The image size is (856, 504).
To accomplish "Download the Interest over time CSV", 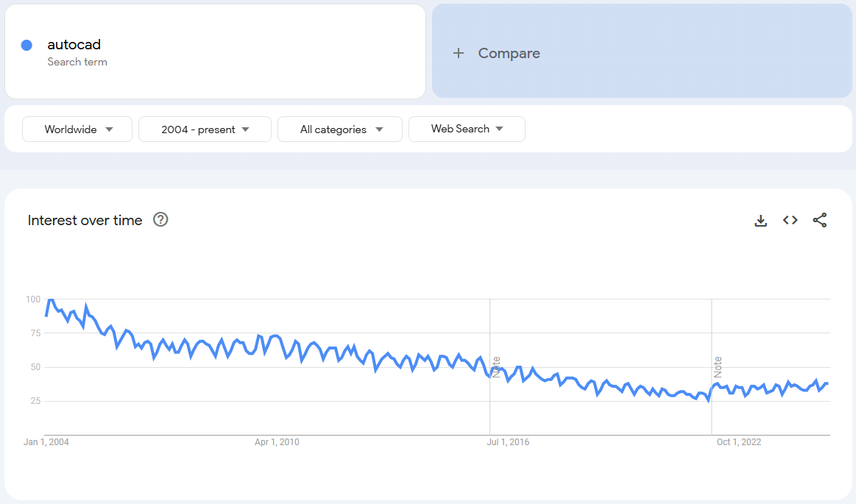I will pyautogui.click(x=760, y=221).
